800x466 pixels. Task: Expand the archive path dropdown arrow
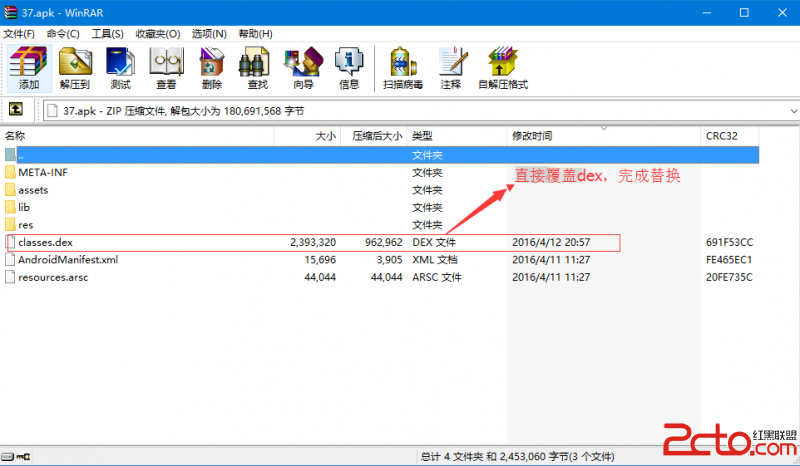793,111
